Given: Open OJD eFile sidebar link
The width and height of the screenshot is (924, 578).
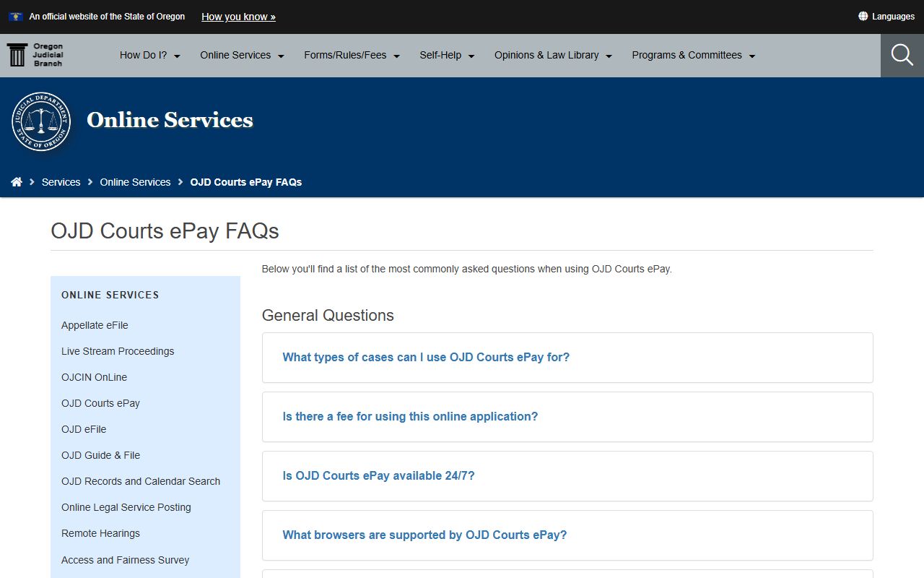Looking at the screenshot, I should coord(84,429).
